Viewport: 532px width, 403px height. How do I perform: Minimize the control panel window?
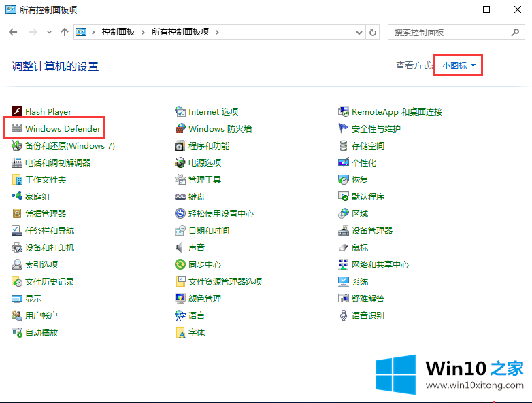tap(456, 10)
